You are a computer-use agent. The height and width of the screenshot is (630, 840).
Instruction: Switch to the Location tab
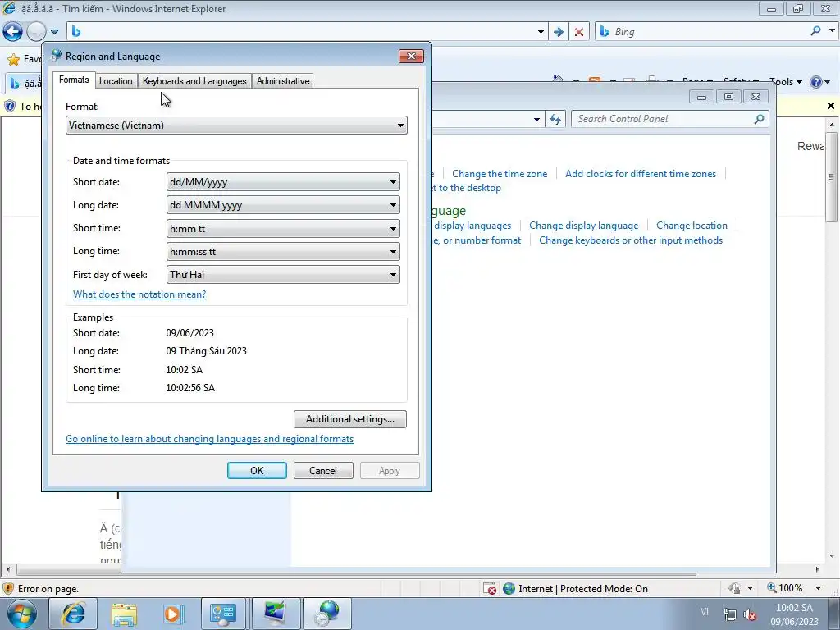[x=116, y=81]
